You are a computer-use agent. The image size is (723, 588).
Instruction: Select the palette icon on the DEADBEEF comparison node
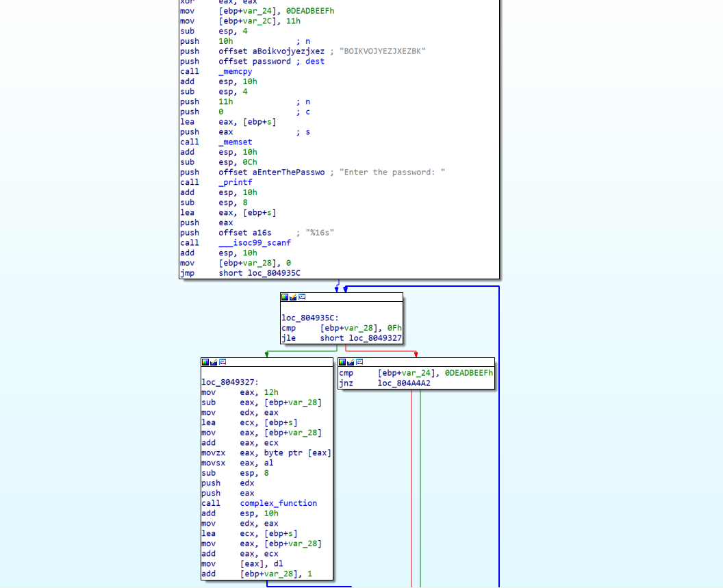pyautogui.click(x=343, y=362)
